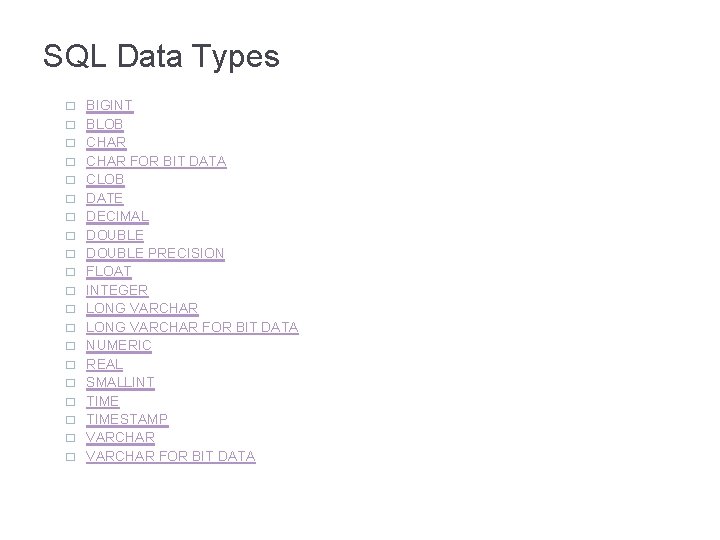This screenshot has height=540, width=720.
Task: Click the BLOB data type link
Action: 105,124
